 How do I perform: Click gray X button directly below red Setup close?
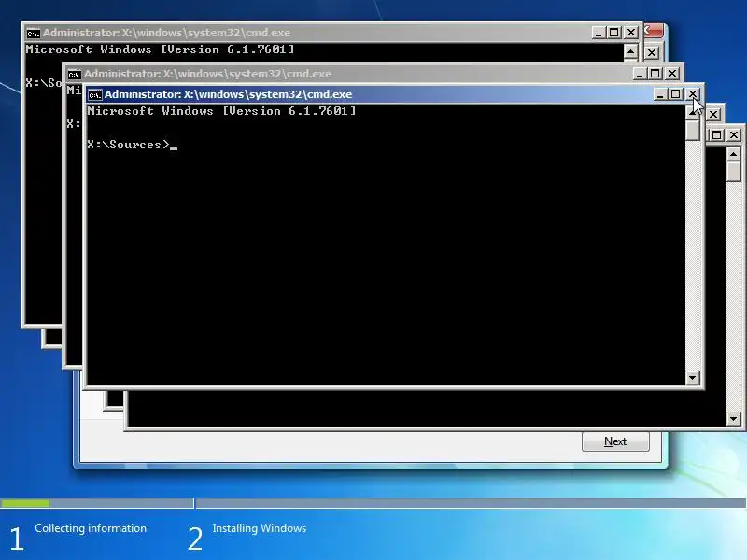[652, 53]
